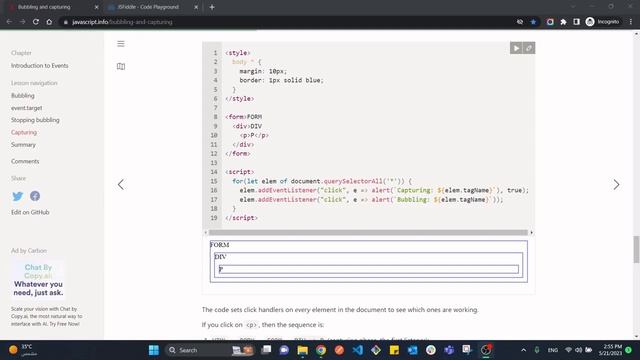This screenshot has width=640, height=360.
Task: Open code example in sandbox editor
Action: [x=529, y=48]
